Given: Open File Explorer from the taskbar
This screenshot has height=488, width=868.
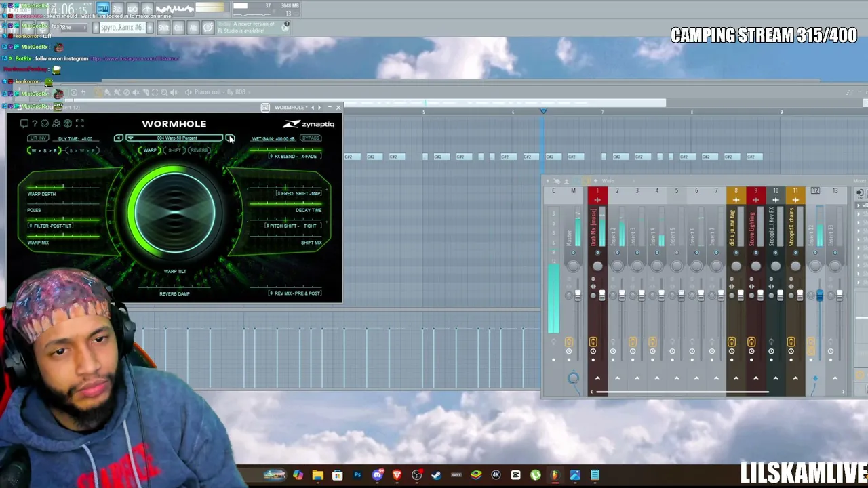Looking at the screenshot, I should 317,475.
